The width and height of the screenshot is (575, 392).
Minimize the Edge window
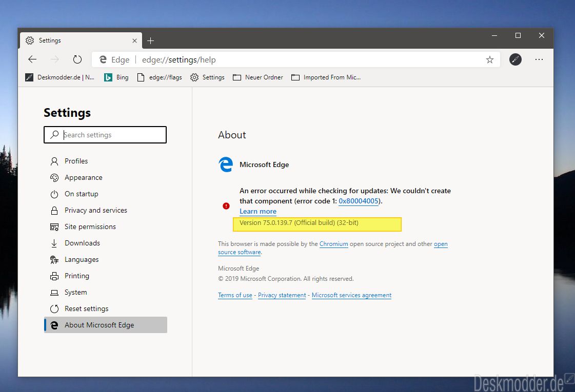point(494,35)
